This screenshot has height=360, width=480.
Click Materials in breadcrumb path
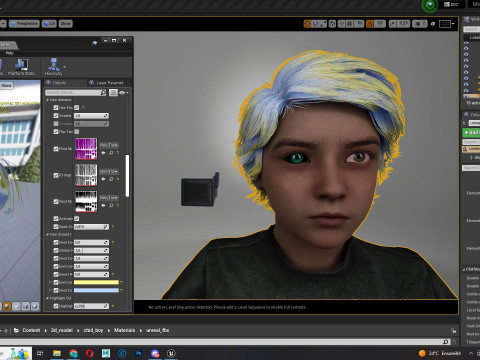[125, 330]
